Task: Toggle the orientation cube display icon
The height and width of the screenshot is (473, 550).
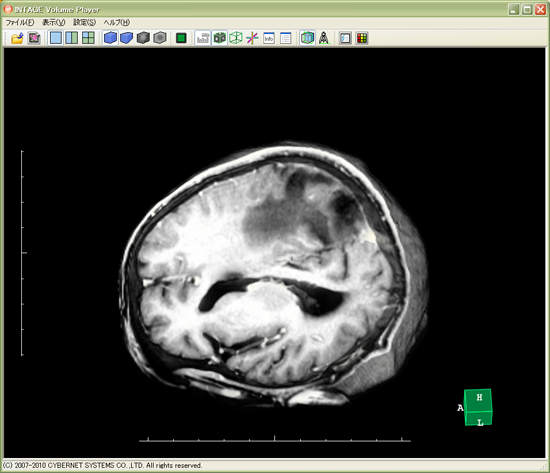Action: 220,38
